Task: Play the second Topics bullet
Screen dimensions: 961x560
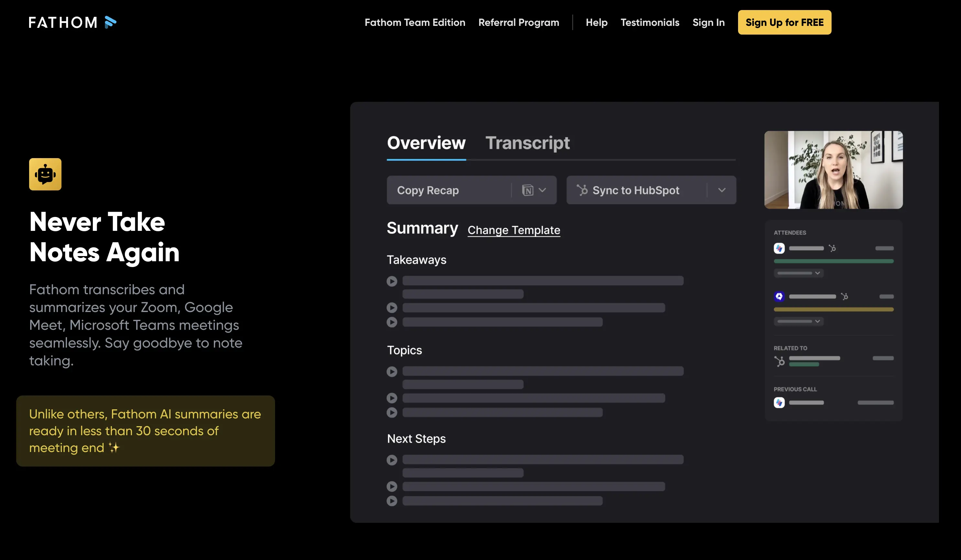Action: point(392,398)
